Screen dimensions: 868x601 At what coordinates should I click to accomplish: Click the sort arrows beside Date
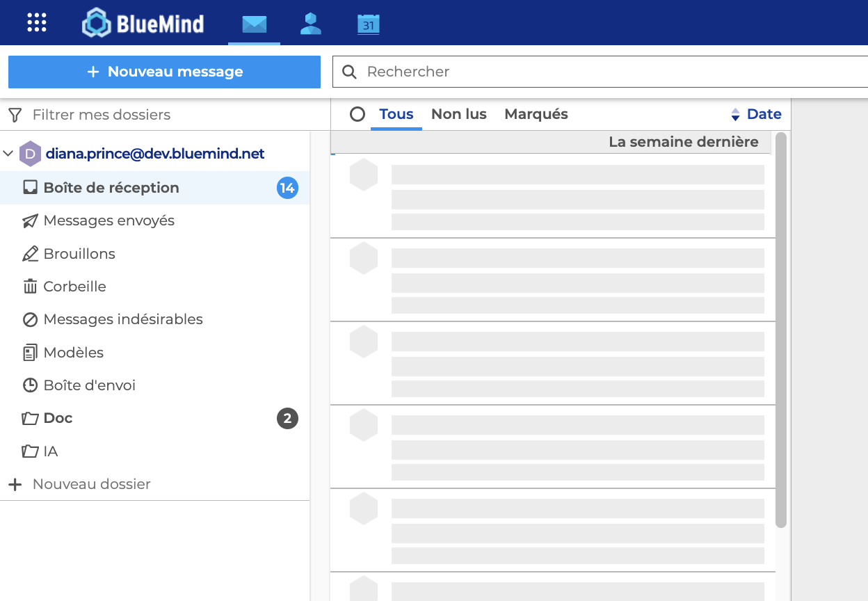point(735,115)
